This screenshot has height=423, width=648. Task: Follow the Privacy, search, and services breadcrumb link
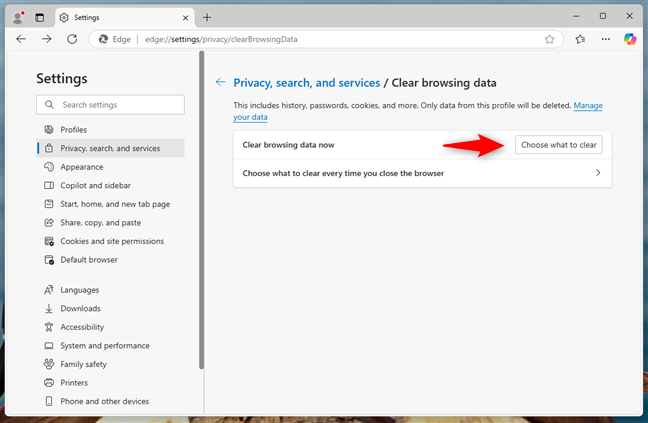(x=307, y=83)
